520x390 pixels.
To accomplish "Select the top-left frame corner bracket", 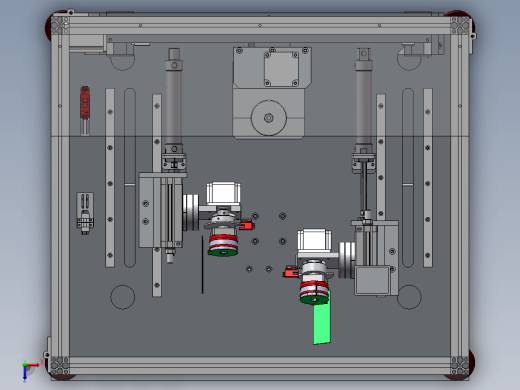I will 60,26.
